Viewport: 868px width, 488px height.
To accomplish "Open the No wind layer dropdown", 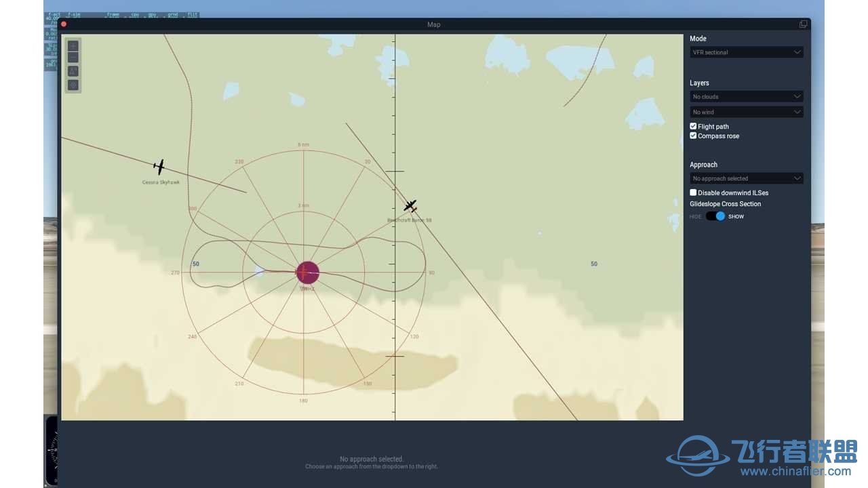I will click(747, 112).
